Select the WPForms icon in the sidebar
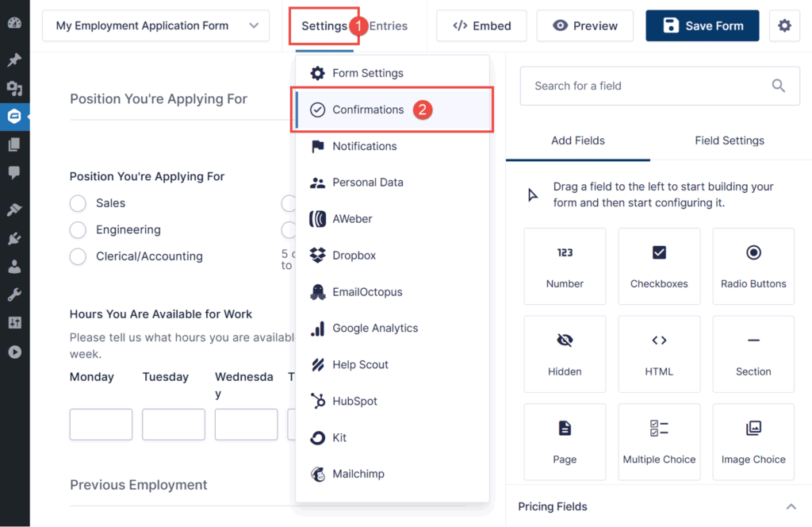This screenshot has width=812, height=527. [x=14, y=117]
